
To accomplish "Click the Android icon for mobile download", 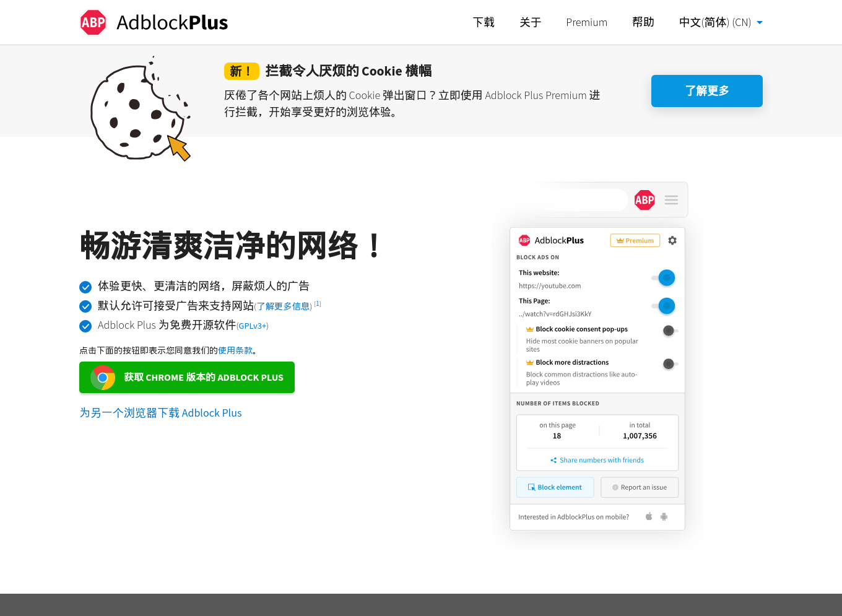I will [x=664, y=516].
